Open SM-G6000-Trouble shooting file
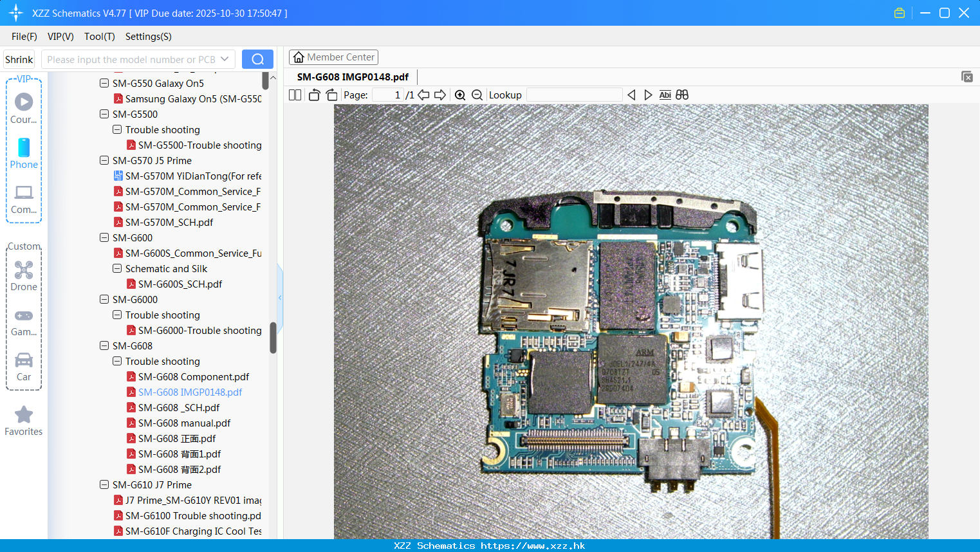The image size is (980, 552). pos(199,331)
